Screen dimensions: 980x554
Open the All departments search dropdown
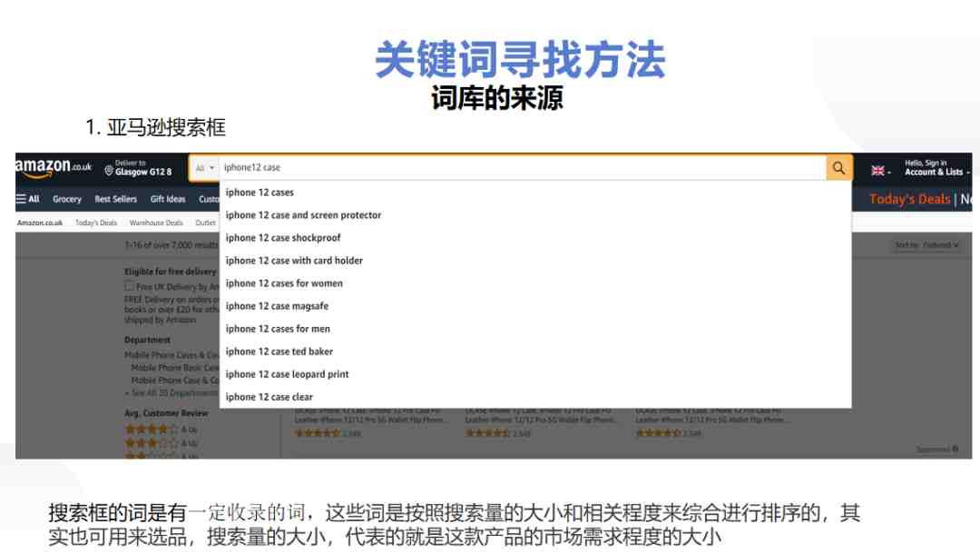pyautogui.click(x=204, y=168)
